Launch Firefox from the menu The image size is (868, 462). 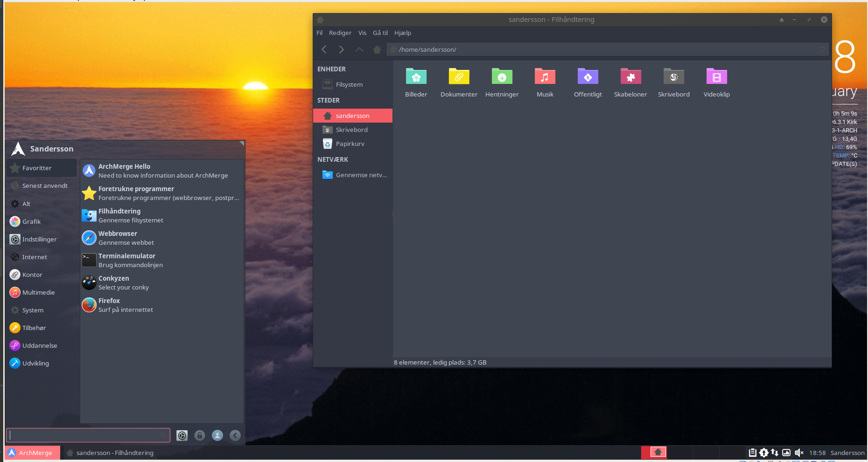click(162, 305)
